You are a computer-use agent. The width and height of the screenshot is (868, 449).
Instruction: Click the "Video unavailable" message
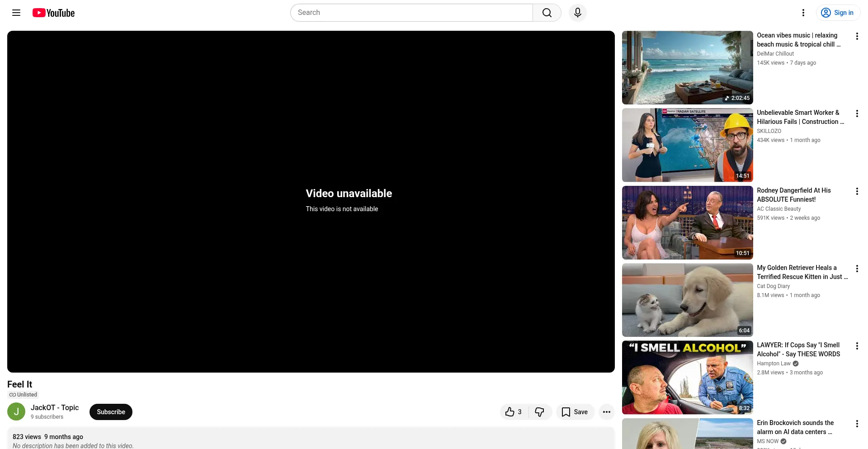(x=349, y=194)
